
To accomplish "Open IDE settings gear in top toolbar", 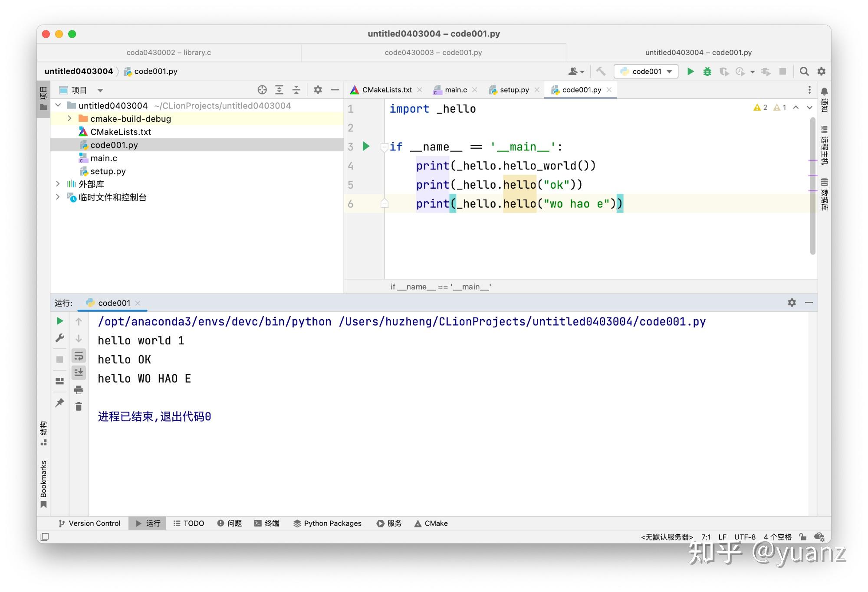I will tap(821, 72).
